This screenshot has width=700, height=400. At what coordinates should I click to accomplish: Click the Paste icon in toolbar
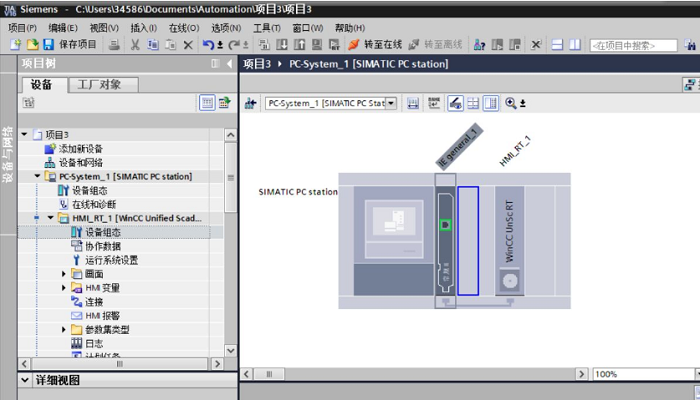coord(171,45)
